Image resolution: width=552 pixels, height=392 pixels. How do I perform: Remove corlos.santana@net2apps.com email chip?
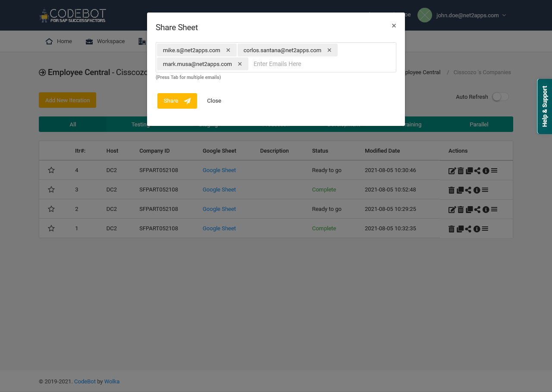tap(329, 50)
